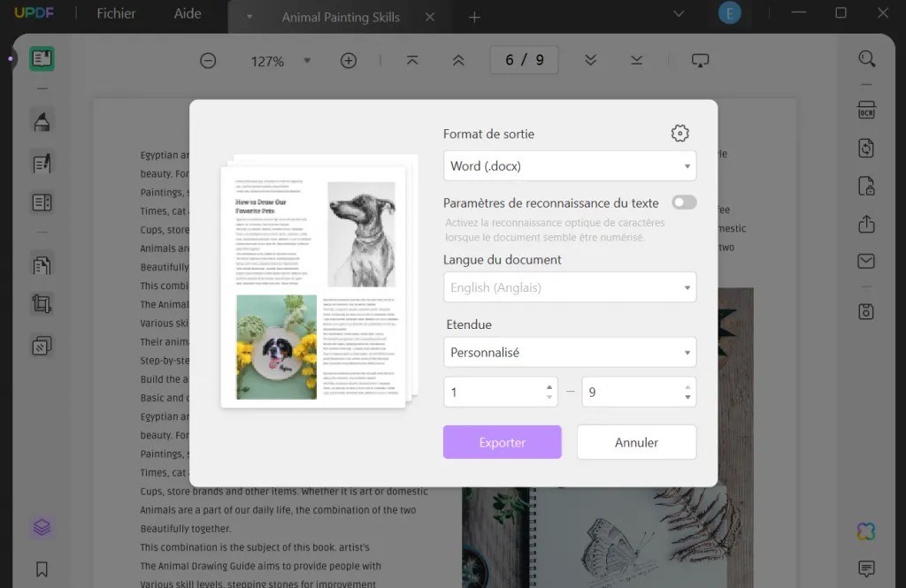The width and height of the screenshot is (906, 588).
Task: Cancel the dialog with Annuler
Action: click(636, 442)
